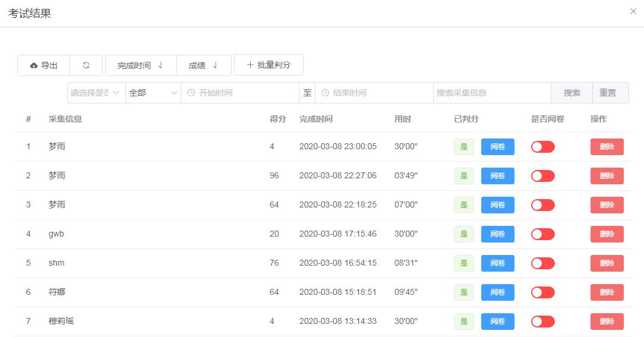Sort results by 成绩
Viewport: 644px width, 337px height.
click(x=204, y=65)
